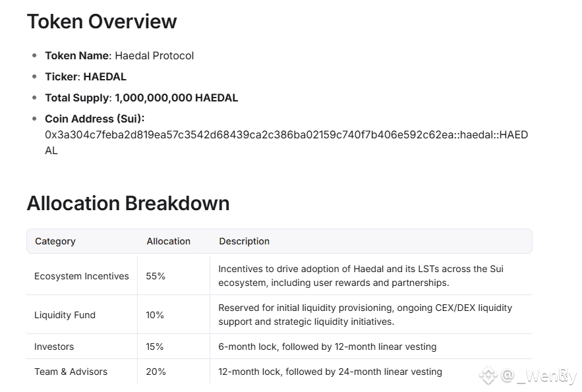
Task: Click the Total Supply bullet item
Action: click(x=142, y=98)
